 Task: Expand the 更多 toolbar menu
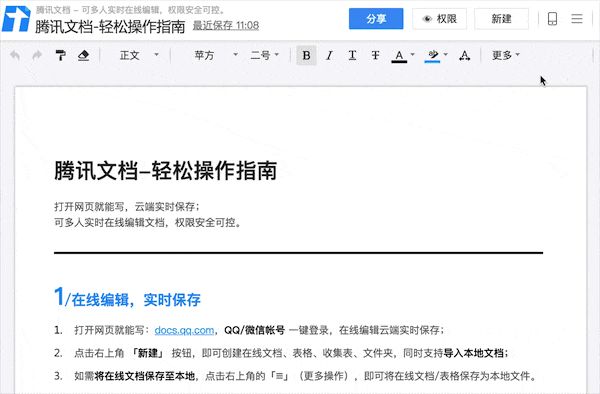tap(505, 55)
